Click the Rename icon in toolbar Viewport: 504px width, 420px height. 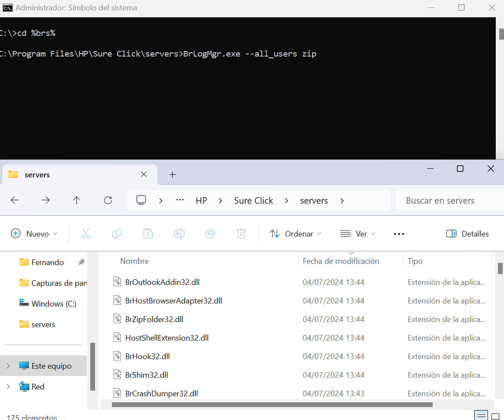(179, 234)
